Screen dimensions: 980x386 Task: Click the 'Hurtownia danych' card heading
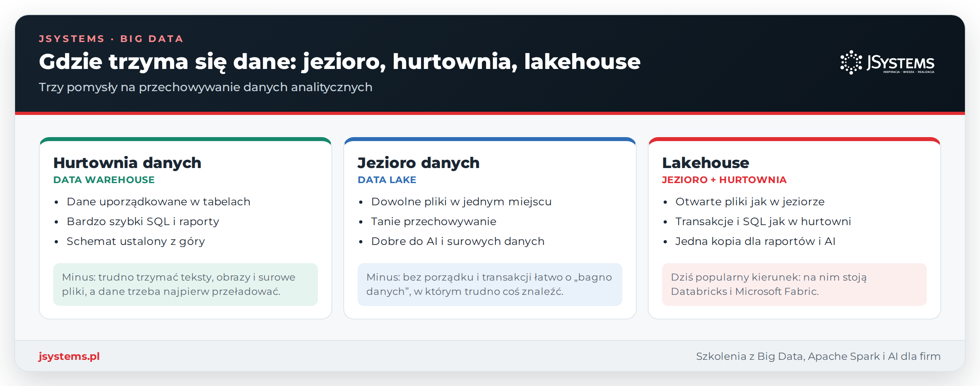[x=127, y=163]
